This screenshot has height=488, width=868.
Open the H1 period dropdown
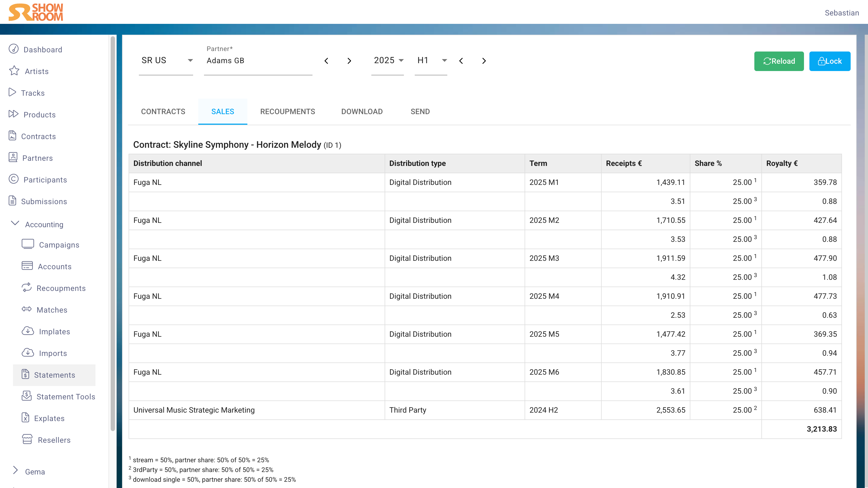(432, 61)
